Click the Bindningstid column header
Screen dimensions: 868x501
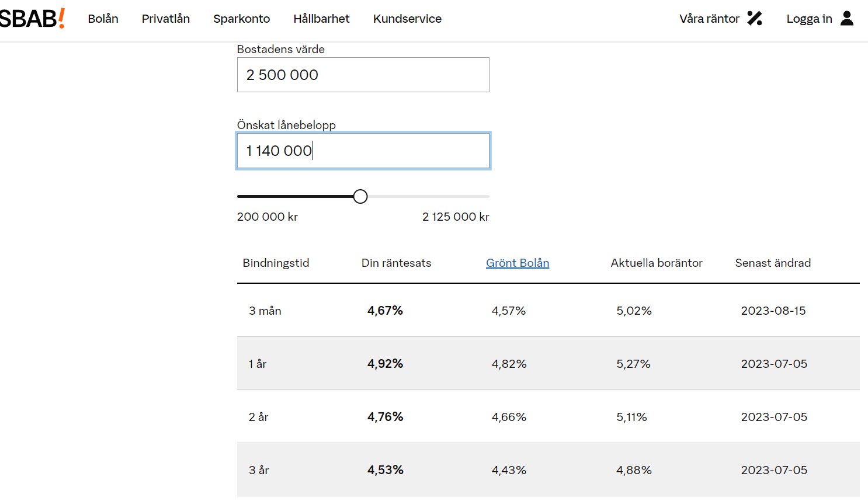click(276, 263)
